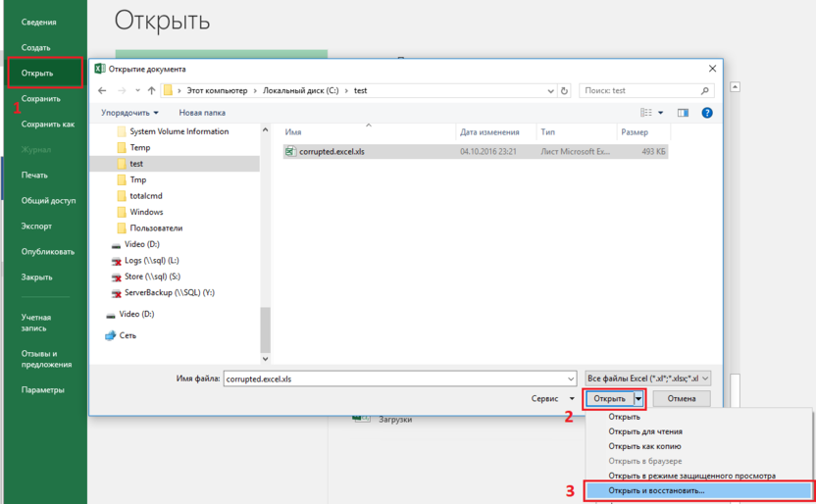
Task: Click Локальный диск (C:) breadcrumb
Action: tap(300, 90)
